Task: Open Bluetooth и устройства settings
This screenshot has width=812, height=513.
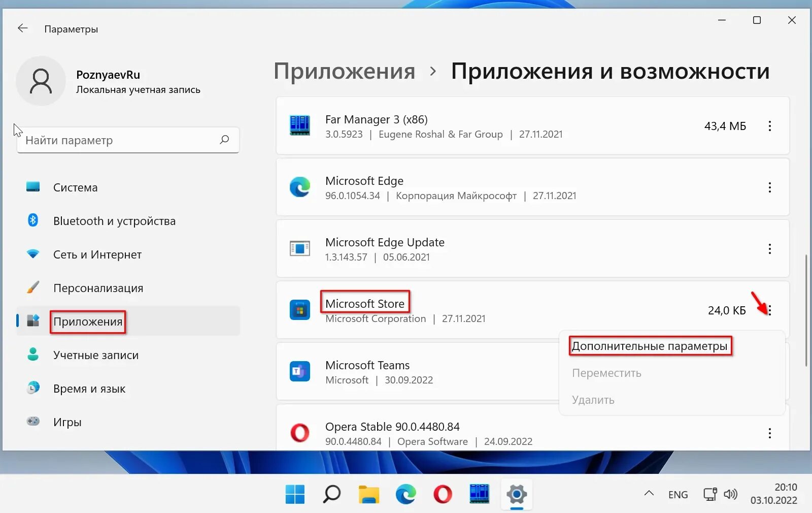Action: click(x=128, y=220)
